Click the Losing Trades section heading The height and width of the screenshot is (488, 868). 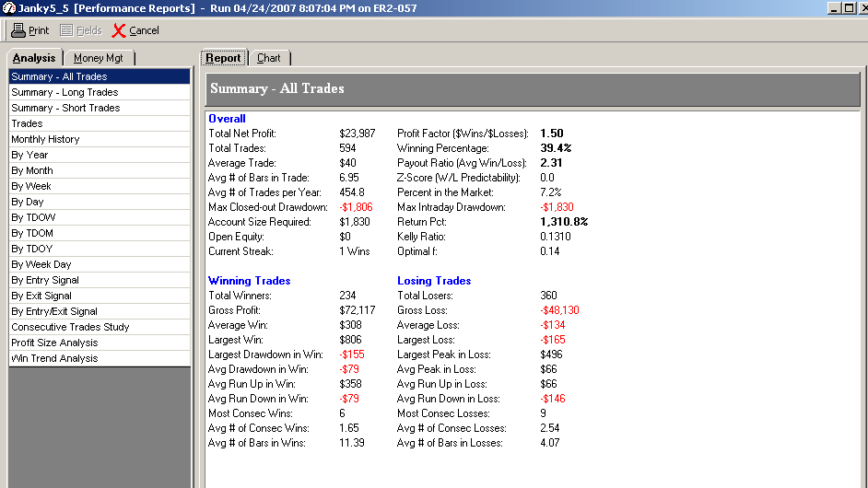coord(434,281)
